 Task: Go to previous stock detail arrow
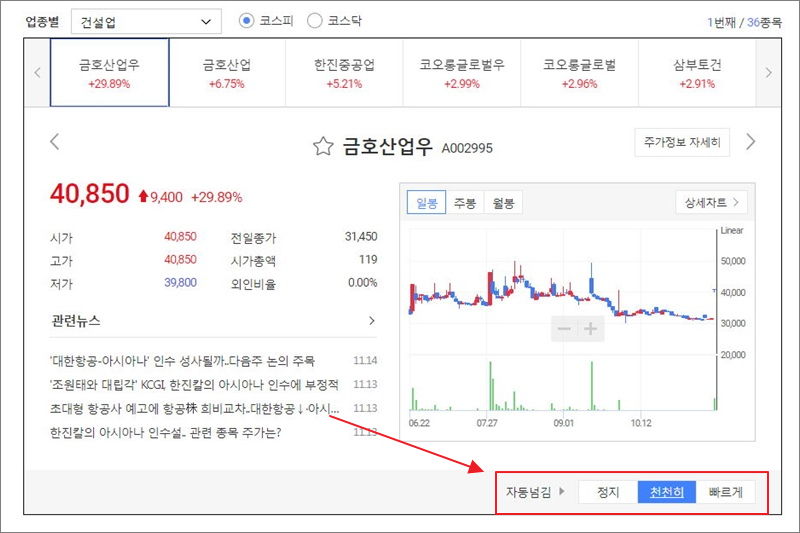click(x=55, y=141)
